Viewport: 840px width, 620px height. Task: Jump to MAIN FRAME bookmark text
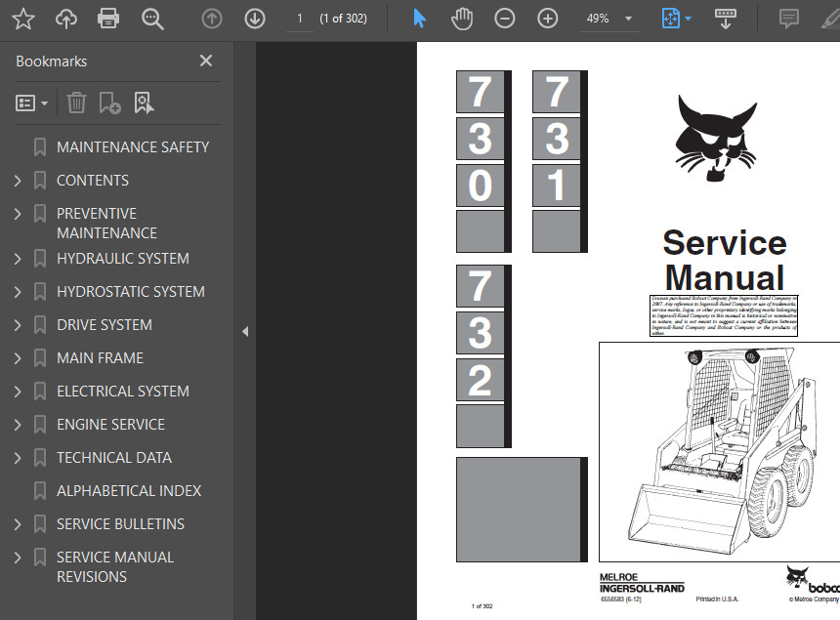point(101,358)
